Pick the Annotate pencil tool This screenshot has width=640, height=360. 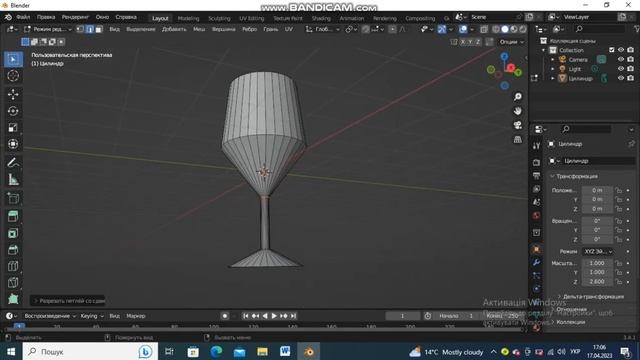click(13, 162)
